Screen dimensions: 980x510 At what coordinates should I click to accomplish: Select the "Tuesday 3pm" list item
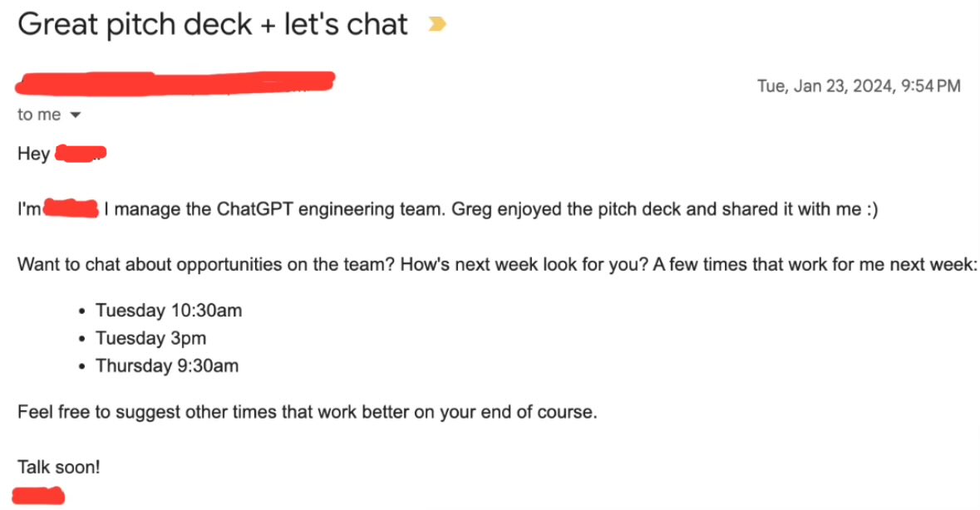(x=150, y=338)
